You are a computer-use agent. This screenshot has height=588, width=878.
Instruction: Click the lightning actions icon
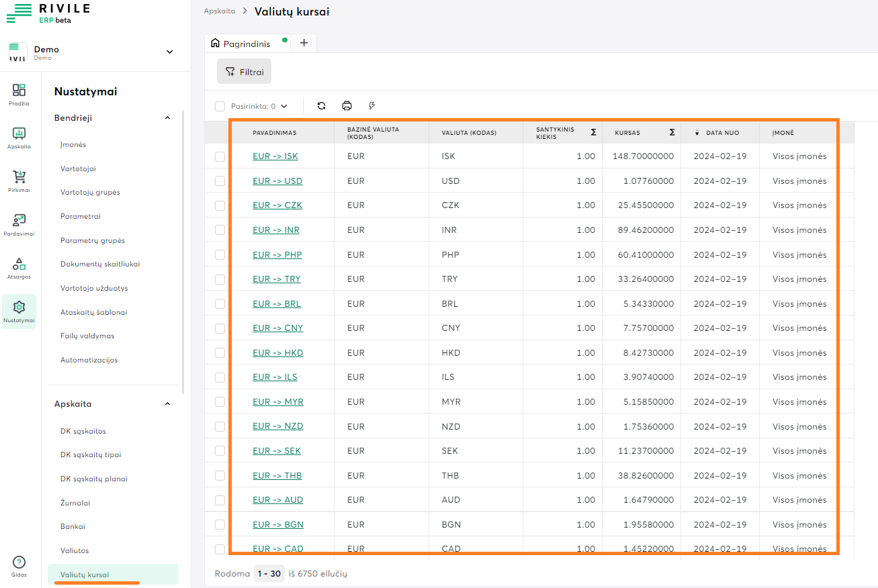point(371,105)
